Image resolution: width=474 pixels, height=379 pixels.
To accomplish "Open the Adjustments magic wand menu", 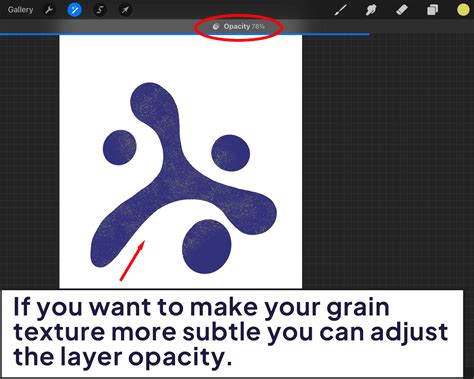I will click(x=74, y=10).
